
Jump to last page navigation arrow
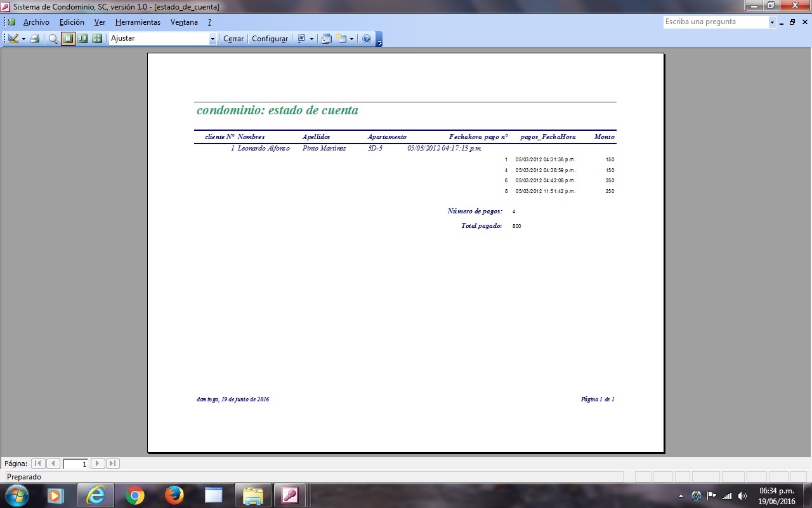click(112, 464)
